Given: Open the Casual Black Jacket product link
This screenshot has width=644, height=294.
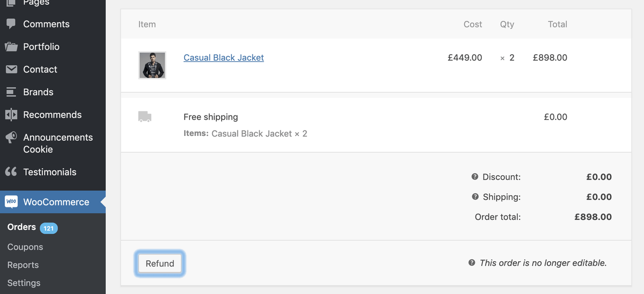Looking at the screenshot, I should pos(224,58).
